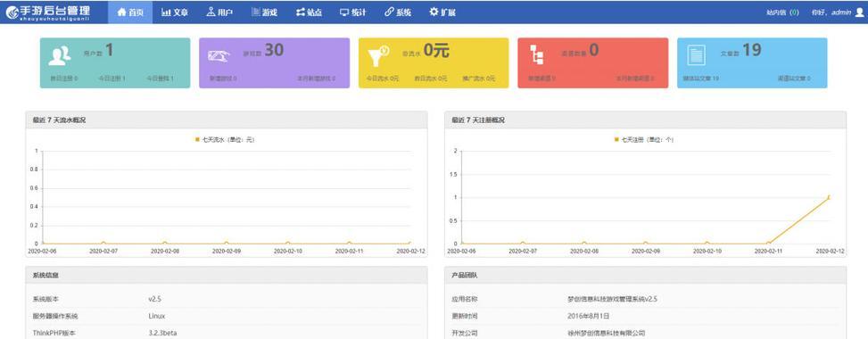Click the funnel icon in 总流水 card
Image resolution: width=868 pixels, height=339 pixels.
pos(378,56)
